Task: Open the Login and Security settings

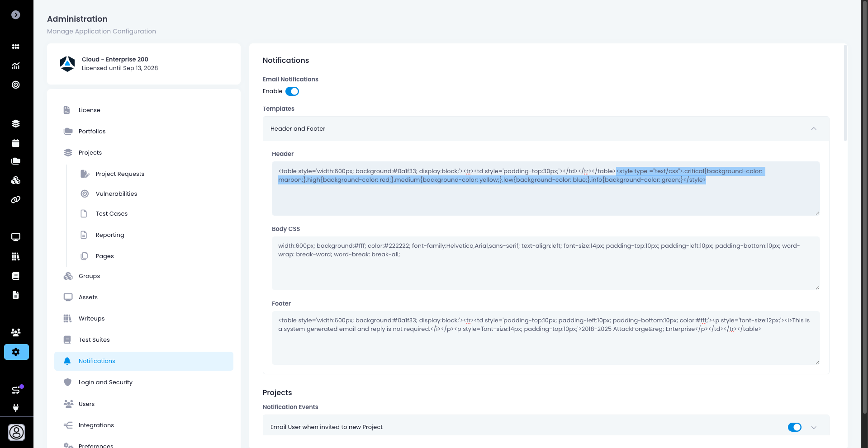Action: tap(105, 382)
